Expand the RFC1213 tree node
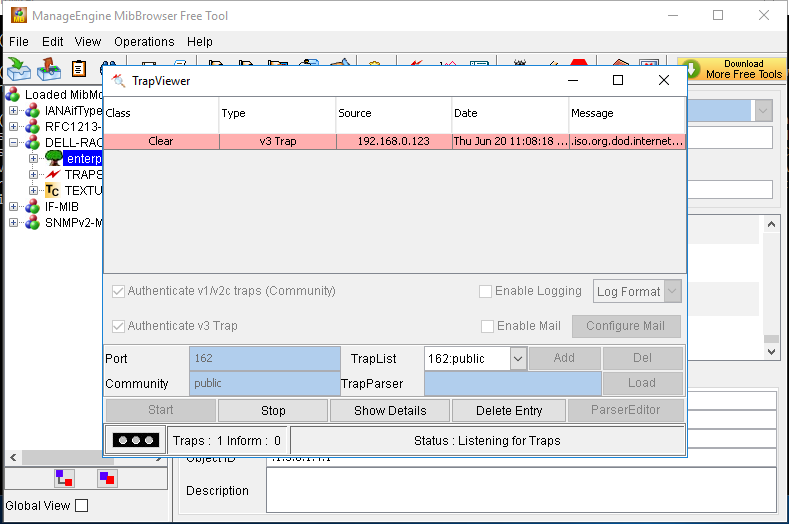This screenshot has height=524, width=789. pos(14,126)
